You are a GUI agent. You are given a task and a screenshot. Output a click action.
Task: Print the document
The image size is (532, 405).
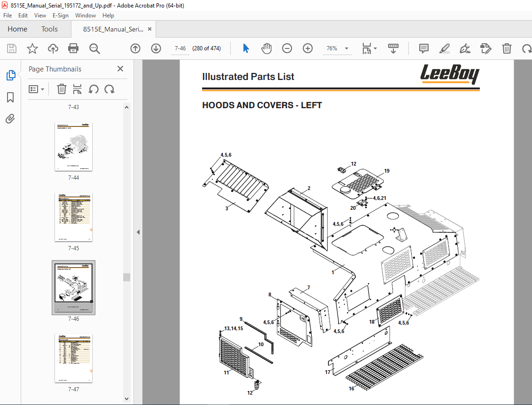pos(73,48)
